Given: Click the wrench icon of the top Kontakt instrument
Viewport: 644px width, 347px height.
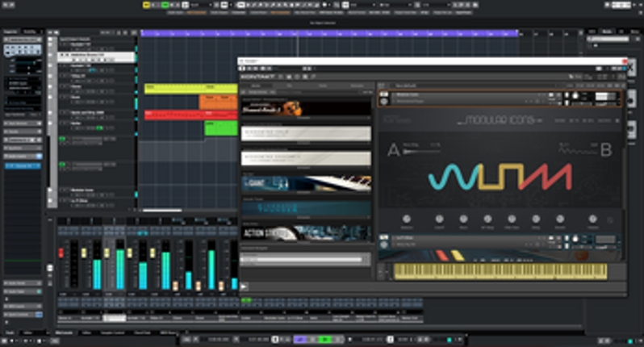Looking at the screenshot, I should pos(384,102).
